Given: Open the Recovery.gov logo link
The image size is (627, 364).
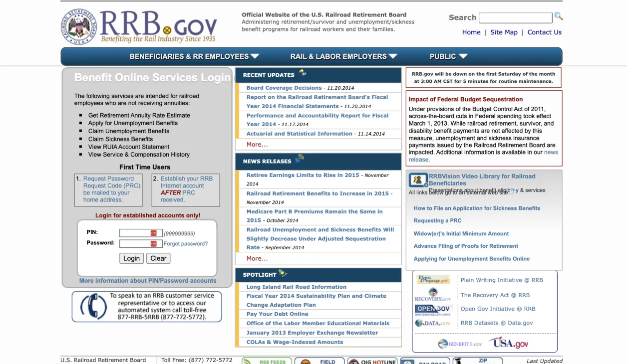Looking at the screenshot, I should (433, 295).
